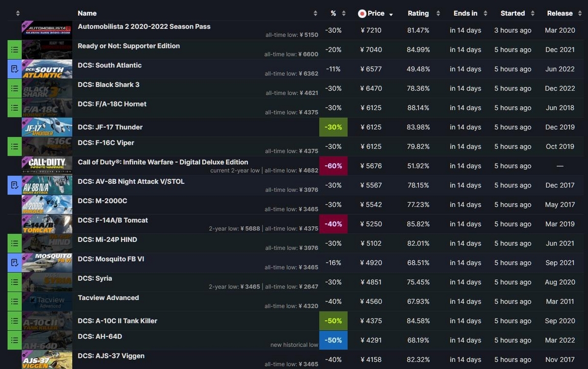Click green -30% badge on JF-17 Thunder row
Image resolution: width=588 pixels, height=369 pixels.
point(334,127)
